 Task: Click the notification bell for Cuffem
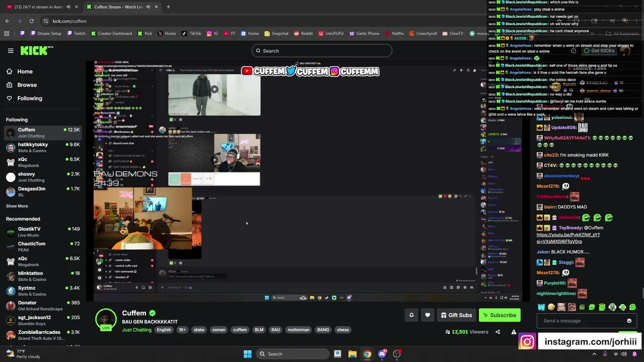tap(411, 315)
